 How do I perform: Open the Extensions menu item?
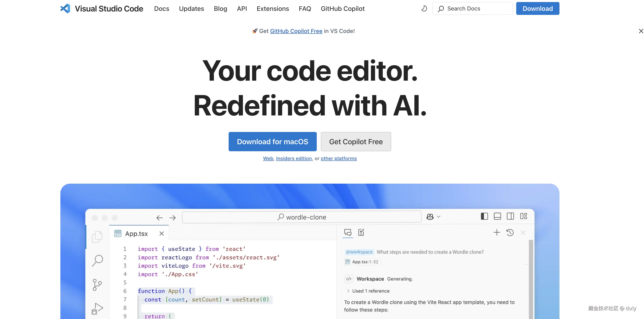(272, 8)
